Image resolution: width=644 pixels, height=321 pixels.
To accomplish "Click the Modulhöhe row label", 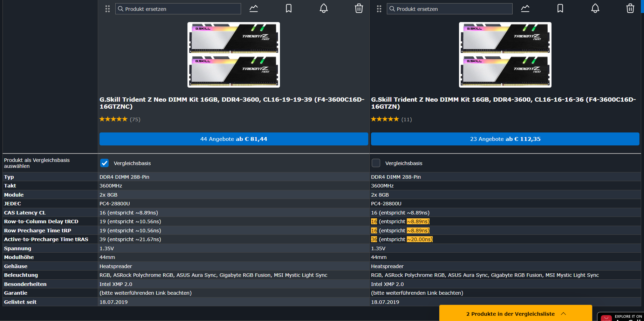I will click(x=19, y=257).
